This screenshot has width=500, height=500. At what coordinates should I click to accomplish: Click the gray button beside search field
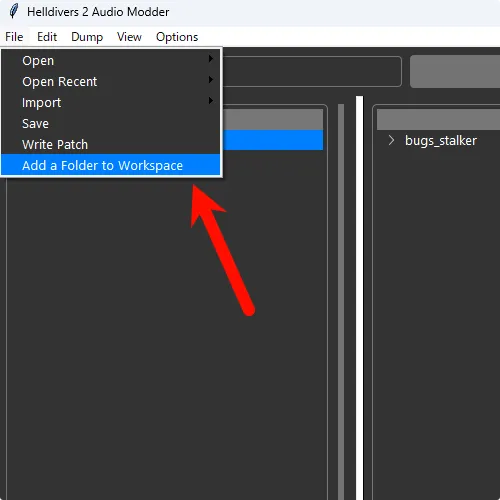455,71
